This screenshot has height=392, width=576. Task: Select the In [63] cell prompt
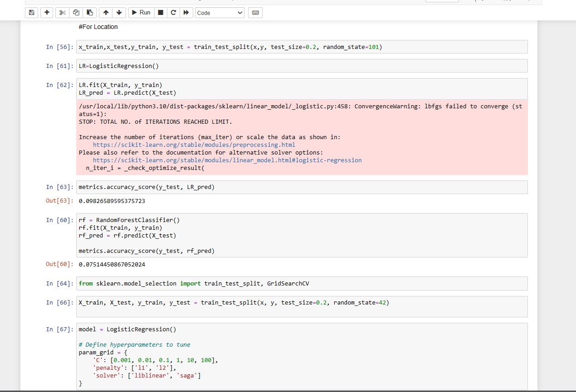pyautogui.click(x=60, y=187)
